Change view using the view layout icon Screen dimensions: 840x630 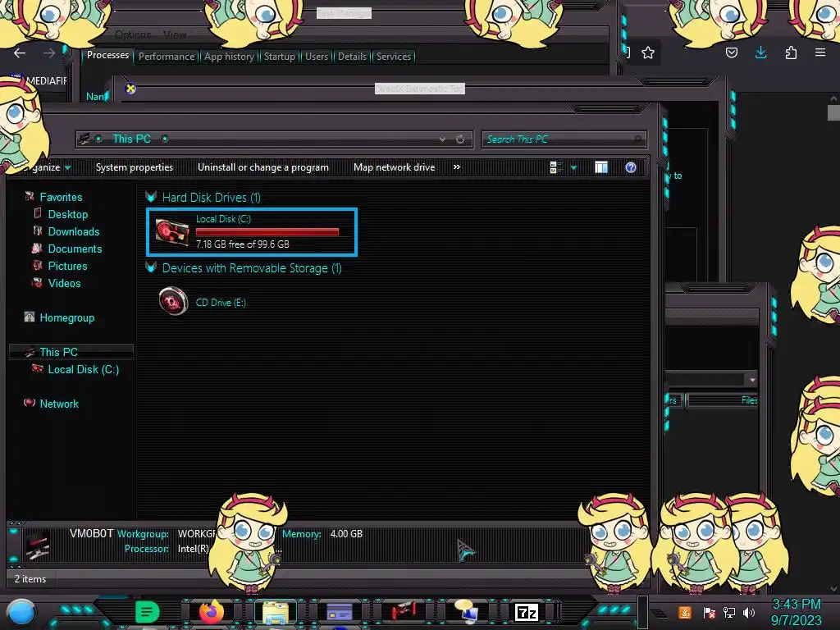[556, 167]
